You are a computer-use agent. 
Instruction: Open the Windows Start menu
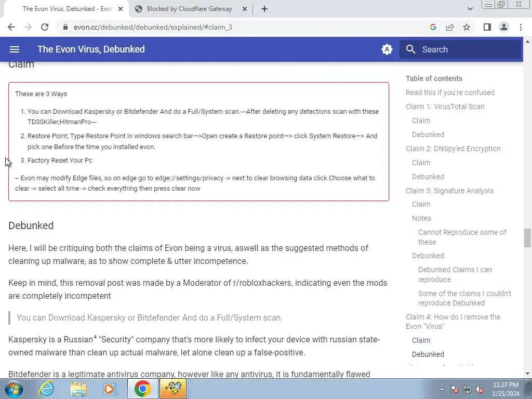click(14, 389)
